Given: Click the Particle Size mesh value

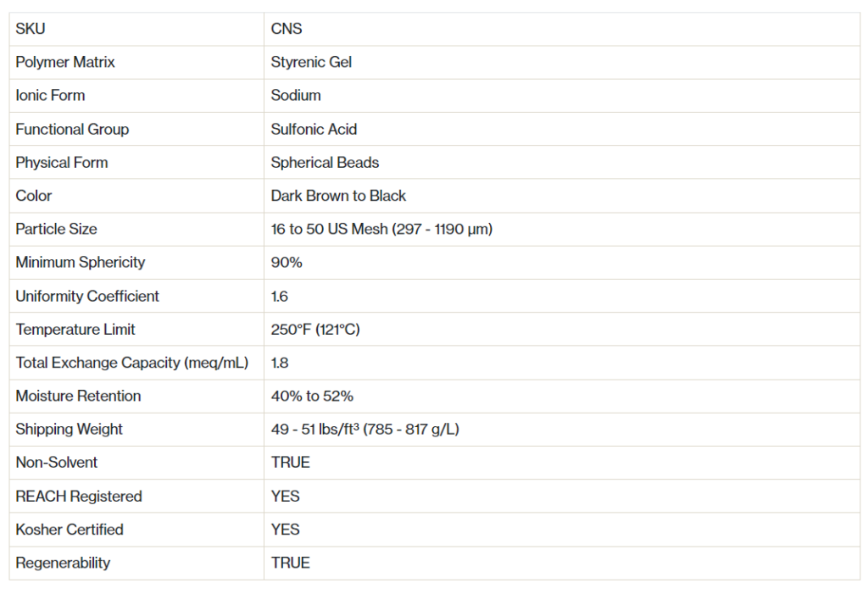Looking at the screenshot, I should pyautogui.click(x=381, y=229).
